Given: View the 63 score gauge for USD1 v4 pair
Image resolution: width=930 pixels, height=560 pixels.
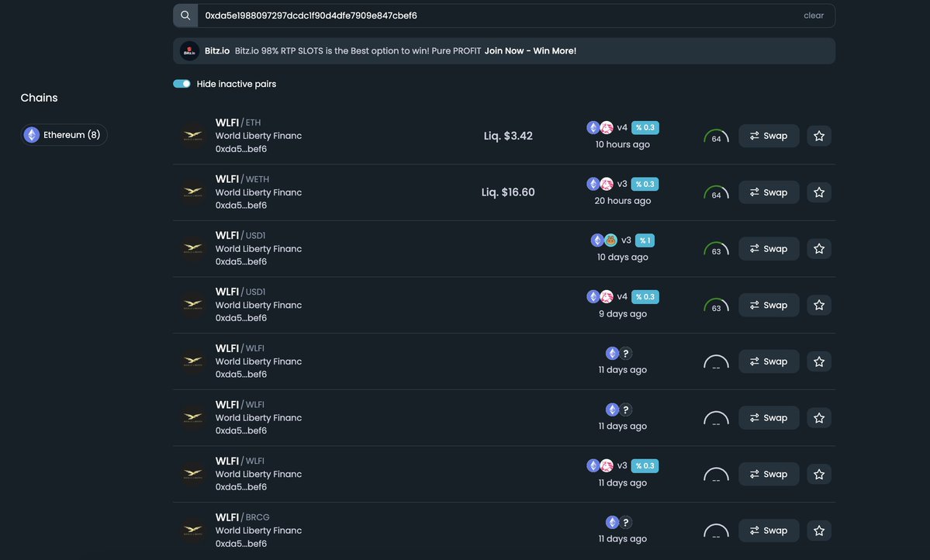Looking at the screenshot, I should pos(716,306).
